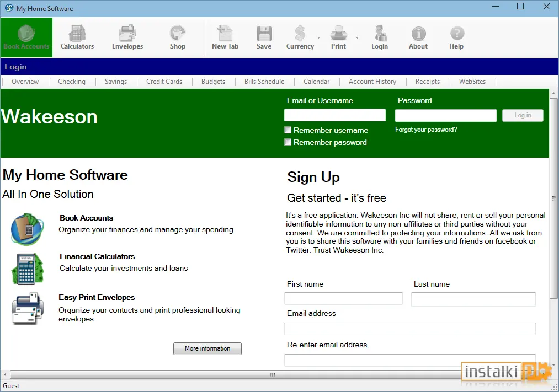Screen dimensions: 559x392
Task: Switch to the WebSites tab
Action: (x=472, y=82)
